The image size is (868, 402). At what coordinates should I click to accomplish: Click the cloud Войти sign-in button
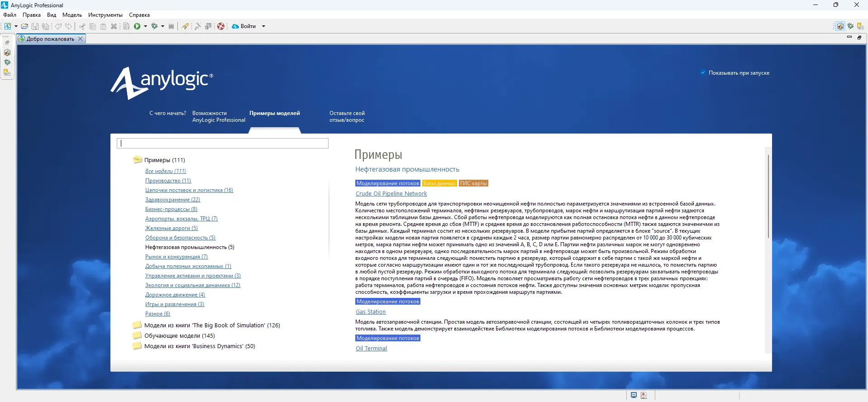pyautogui.click(x=244, y=26)
